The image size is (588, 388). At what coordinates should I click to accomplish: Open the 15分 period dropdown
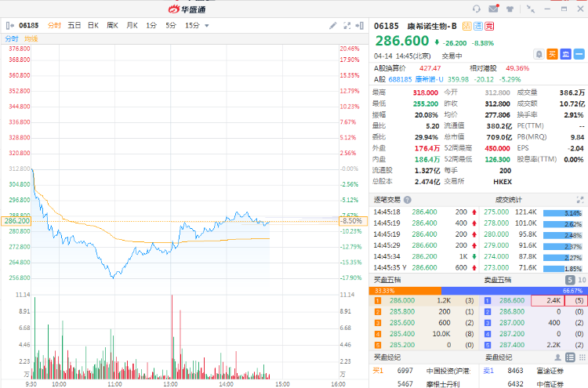tap(195, 25)
